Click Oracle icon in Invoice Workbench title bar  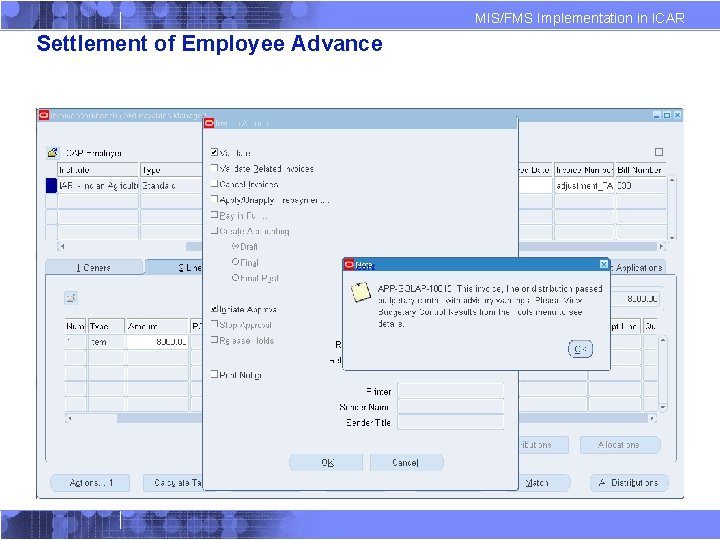[44, 115]
